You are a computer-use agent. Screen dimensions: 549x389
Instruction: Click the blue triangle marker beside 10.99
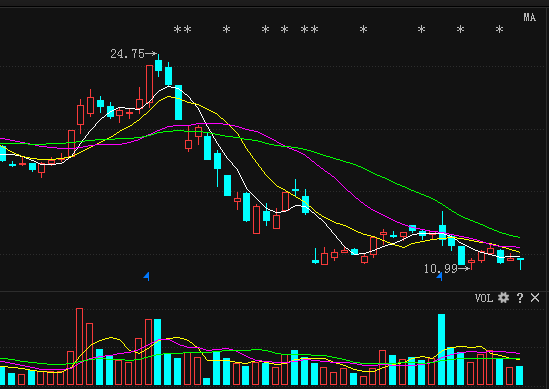point(440,277)
